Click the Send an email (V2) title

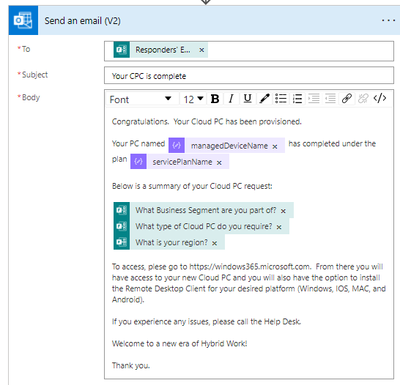coord(82,21)
